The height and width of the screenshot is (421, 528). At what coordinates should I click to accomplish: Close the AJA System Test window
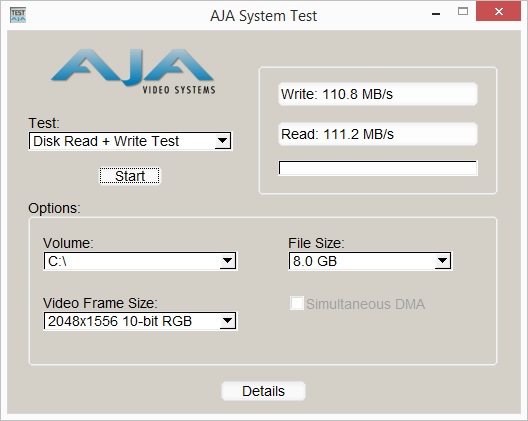point(499,11)
